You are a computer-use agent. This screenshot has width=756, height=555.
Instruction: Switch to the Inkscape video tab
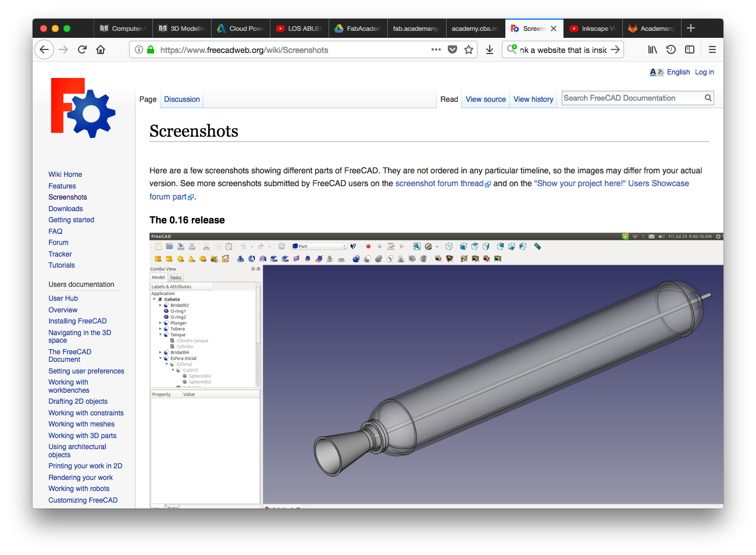593,29
